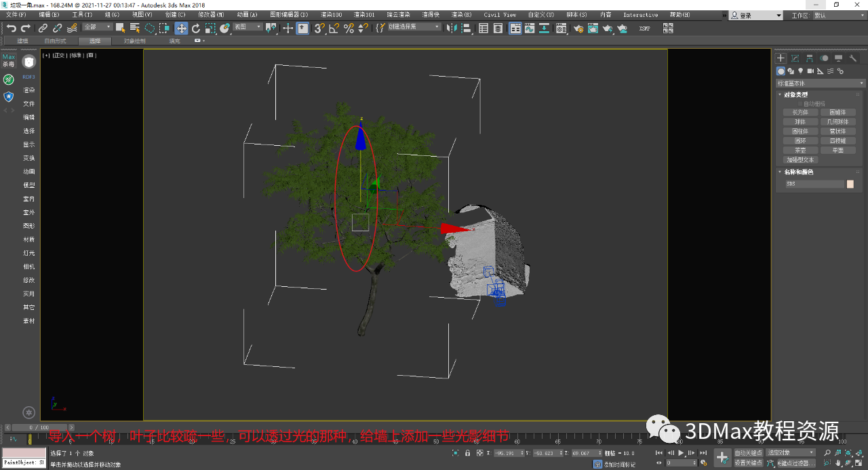The image size is (868, 470).
Task: Open the Material Editor icon
Action: click(561, 28)
